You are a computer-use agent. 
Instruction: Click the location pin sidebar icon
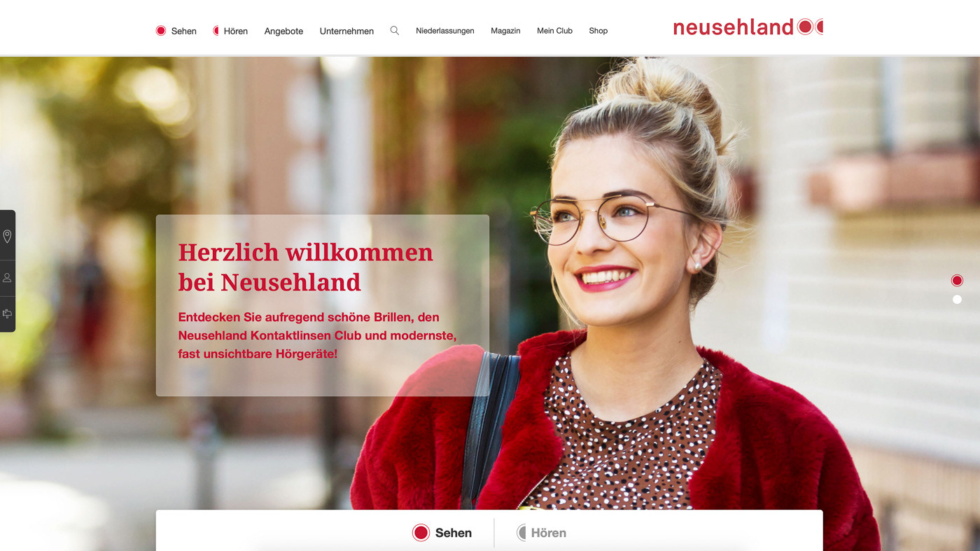point(7,236)
